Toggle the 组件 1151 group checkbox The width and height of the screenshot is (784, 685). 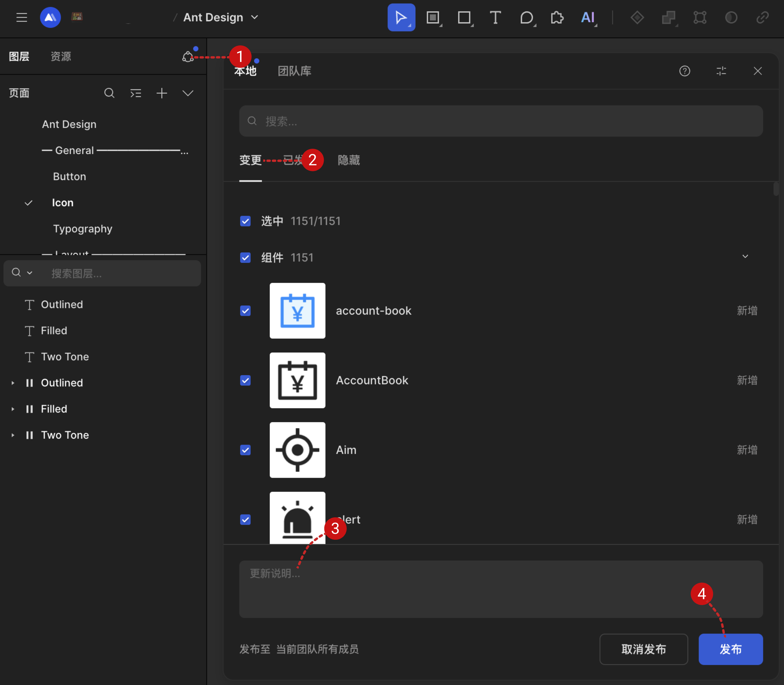245,258
